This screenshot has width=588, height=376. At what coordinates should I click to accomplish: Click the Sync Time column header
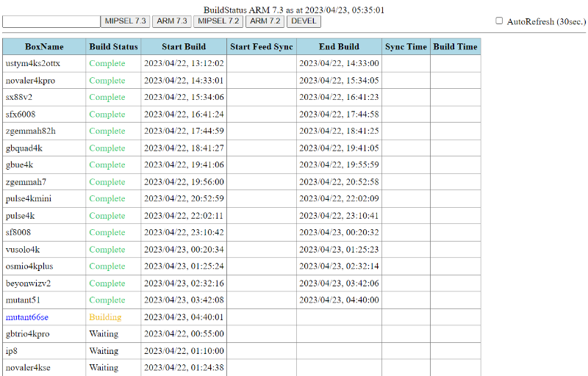pyautogui.click(x=406, y=47)
